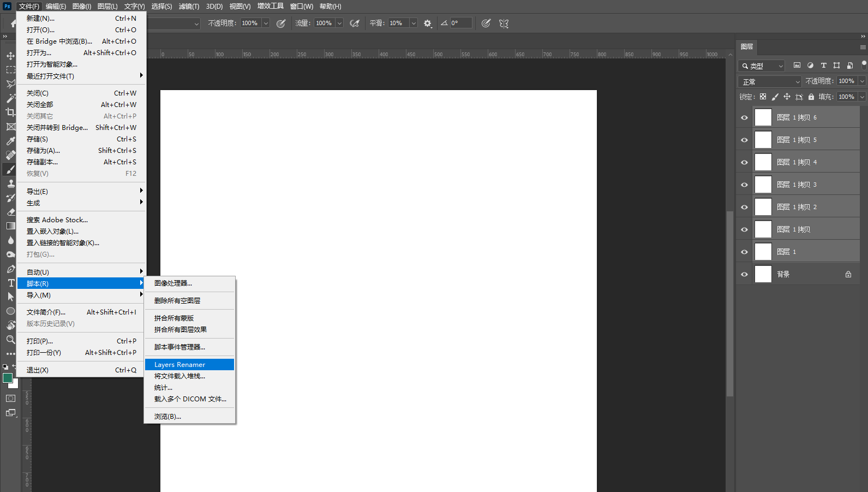Open blend mode 正常 dropdown
This screenshot has height=492, width=868.
[x=770, y=81]
